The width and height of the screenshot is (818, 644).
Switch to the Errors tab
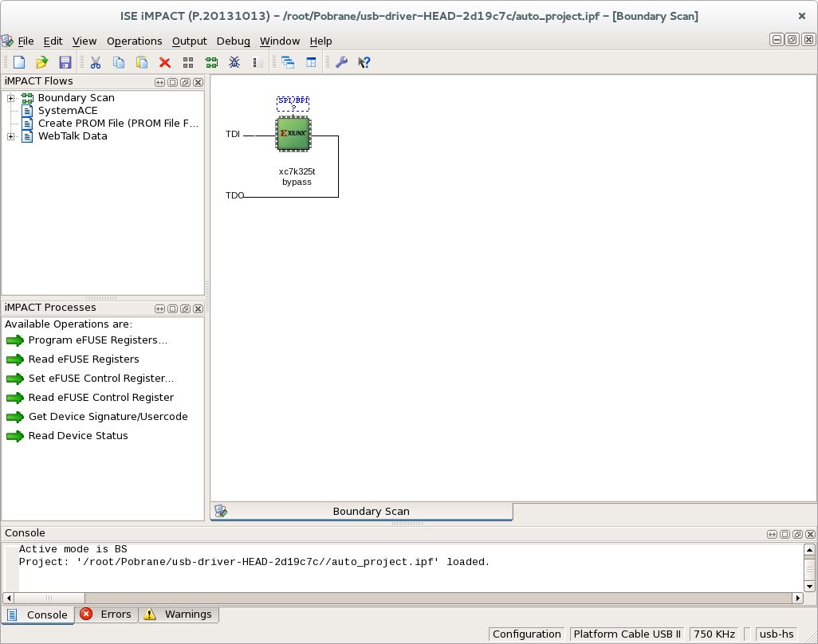[106, 615]
